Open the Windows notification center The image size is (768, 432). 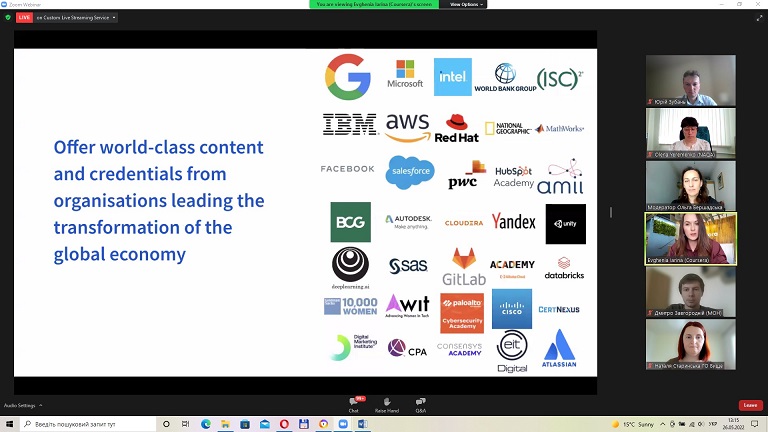click(754, 424)
